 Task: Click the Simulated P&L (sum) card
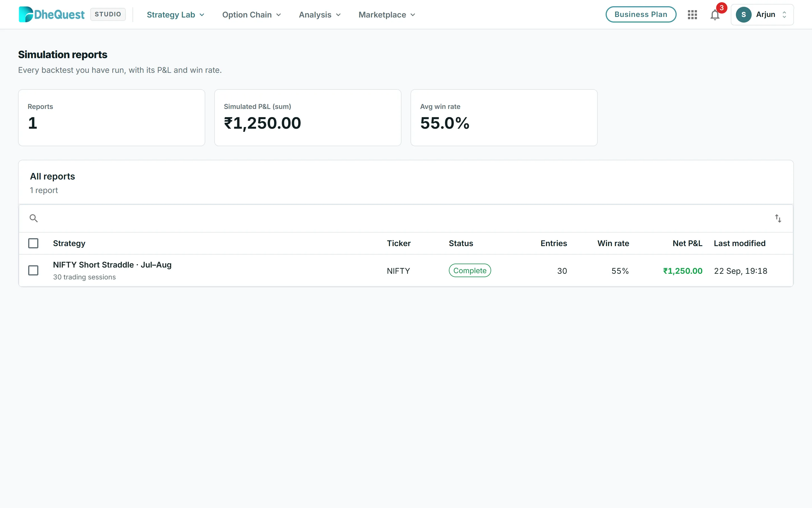[308, 118]
